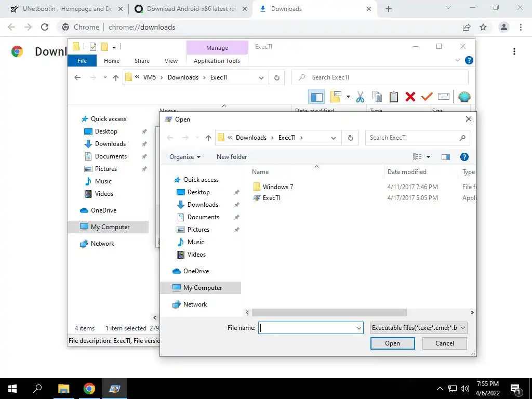Open the Application Tools ribbon tab
This screenshot has width=532, height=399.
click(217, 61)
